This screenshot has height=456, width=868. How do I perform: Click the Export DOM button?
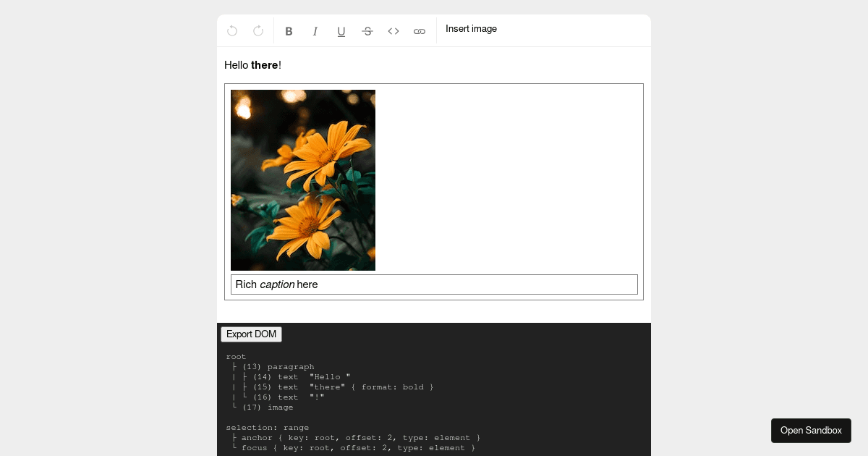251,334
